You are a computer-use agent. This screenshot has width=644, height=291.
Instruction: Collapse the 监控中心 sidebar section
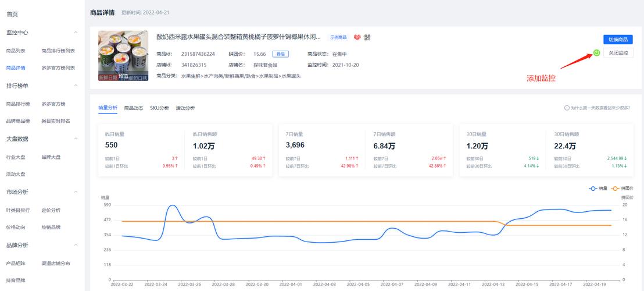(76, 33)
